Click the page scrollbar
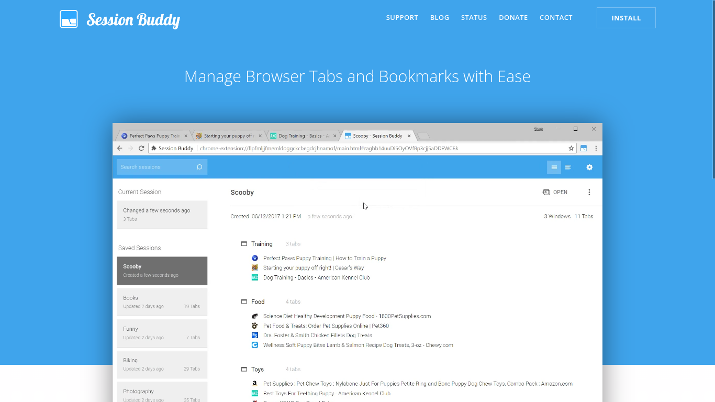 [713, 89]
